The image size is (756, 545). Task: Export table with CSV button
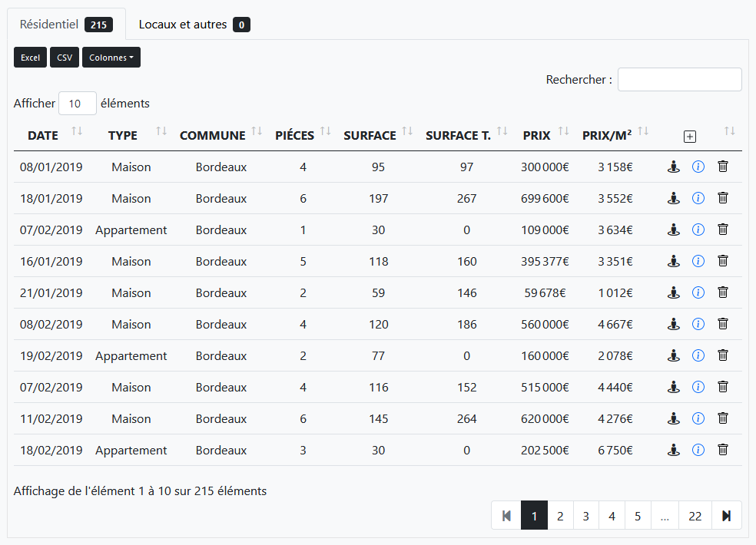pos(65,58)
